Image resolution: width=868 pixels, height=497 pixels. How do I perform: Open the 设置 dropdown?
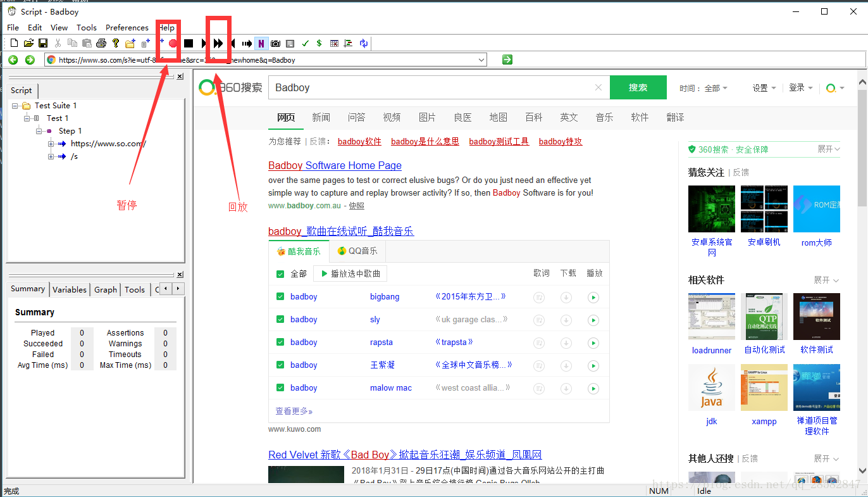764,88
